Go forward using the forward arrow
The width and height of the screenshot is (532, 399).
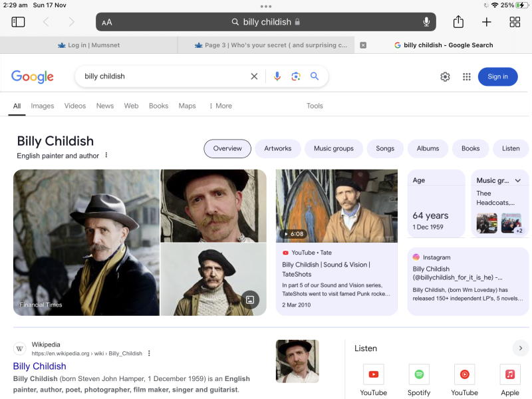[71, 22]
